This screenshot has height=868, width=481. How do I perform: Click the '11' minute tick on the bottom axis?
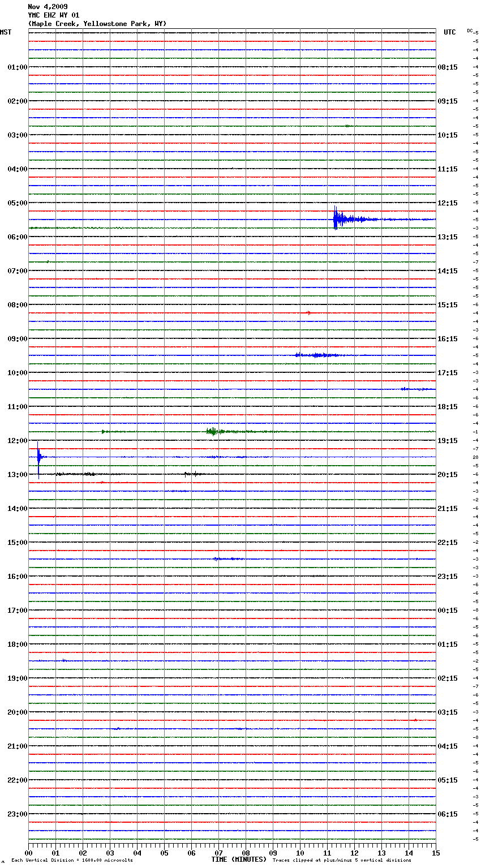(x=327, y=853)
